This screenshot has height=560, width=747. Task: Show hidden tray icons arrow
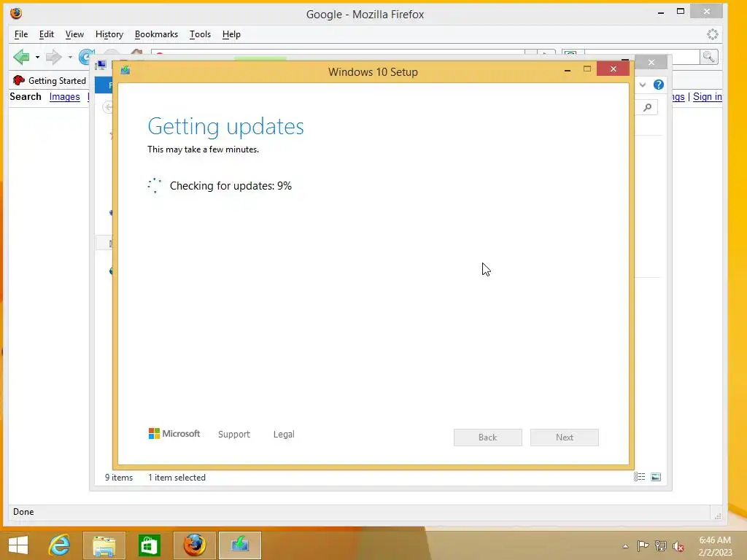pyautogui.click(x=625, y=546)
